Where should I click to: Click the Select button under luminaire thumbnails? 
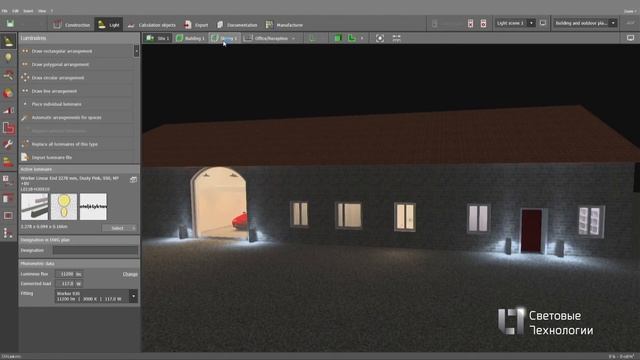[x=120, y=228]
